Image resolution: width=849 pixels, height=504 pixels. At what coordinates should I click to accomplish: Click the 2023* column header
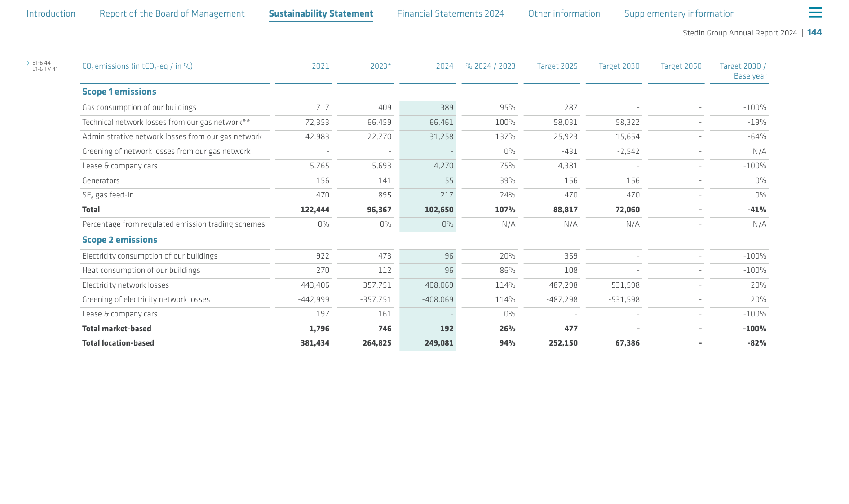pyautogui.click(x=380, y=66)
